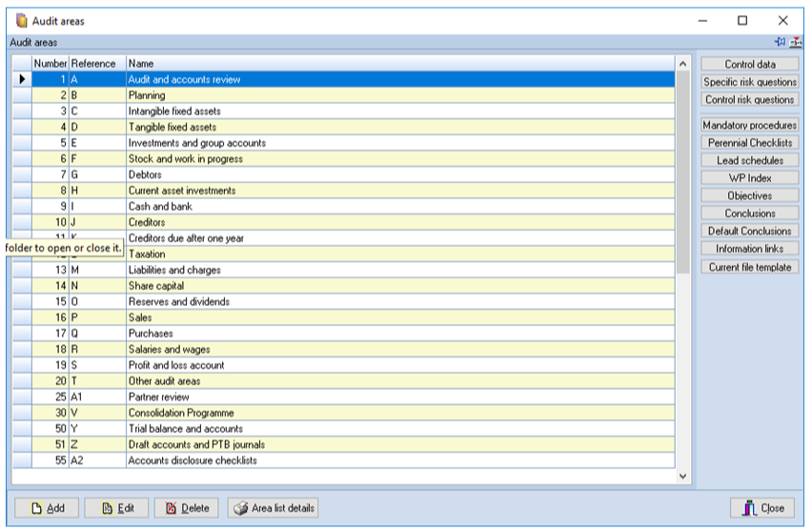The height and width of the screenshot is (530, 812).
Task: Click the Audit areas window title icon
Action: [x=21, y=21]
